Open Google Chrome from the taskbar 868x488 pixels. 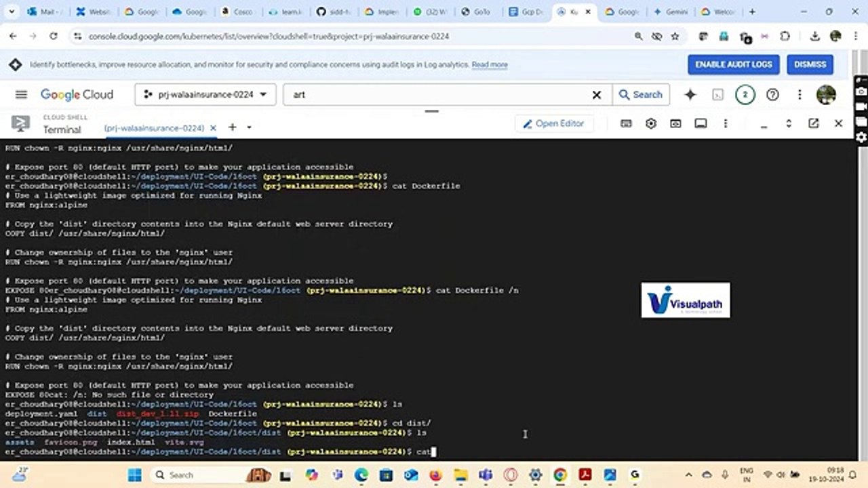pyautogui.click(x=560, y=474)
